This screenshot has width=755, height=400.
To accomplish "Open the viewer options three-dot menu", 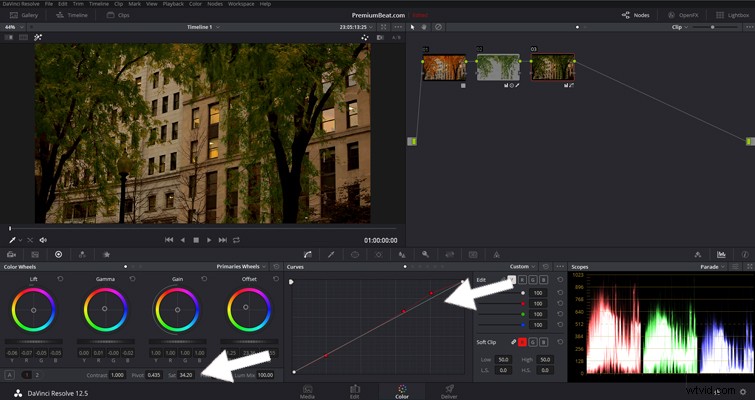I will (398, 27).
